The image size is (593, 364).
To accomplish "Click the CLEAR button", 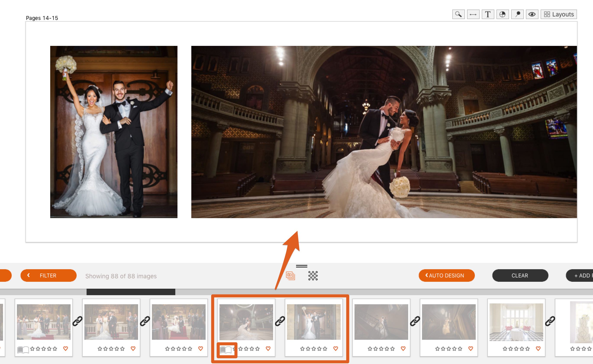I will pos(520,275).
